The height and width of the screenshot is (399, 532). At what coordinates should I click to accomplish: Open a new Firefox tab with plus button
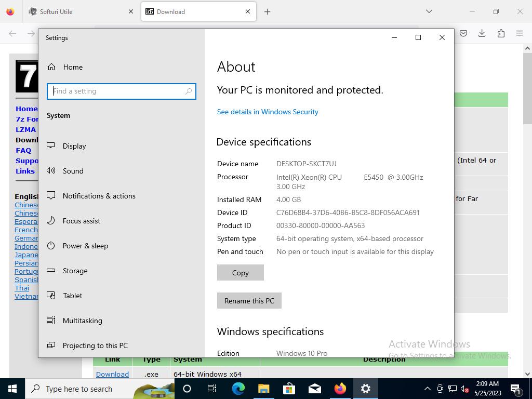pos(267,11)
